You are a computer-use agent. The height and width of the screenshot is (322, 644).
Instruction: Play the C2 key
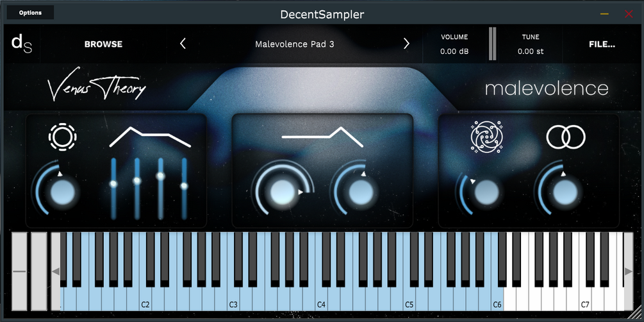coord(145,299)
